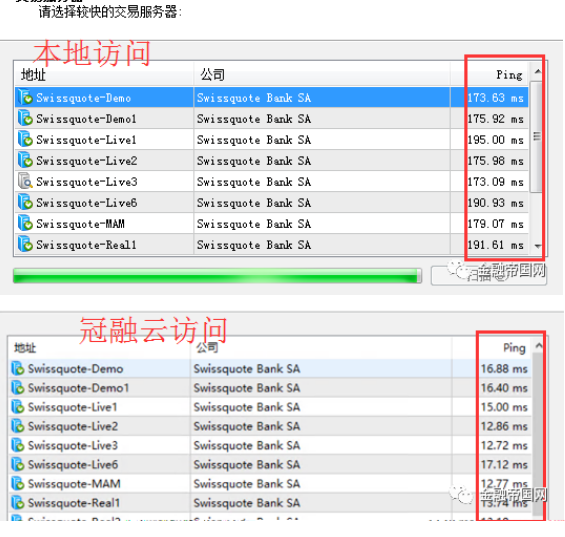Click the down arrow of the top list scrollbar
This screenshot has height=537, width=565.
tap(538, 246)
